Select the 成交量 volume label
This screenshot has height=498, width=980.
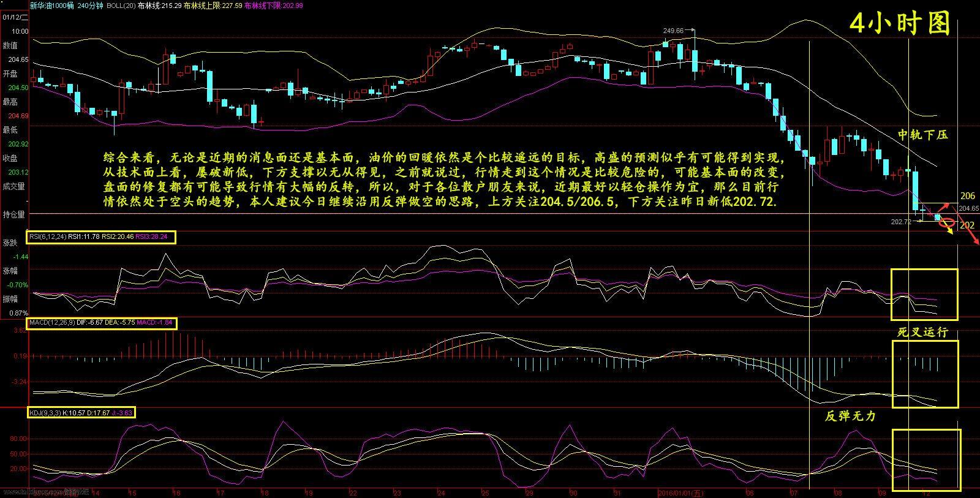(13, 186)
